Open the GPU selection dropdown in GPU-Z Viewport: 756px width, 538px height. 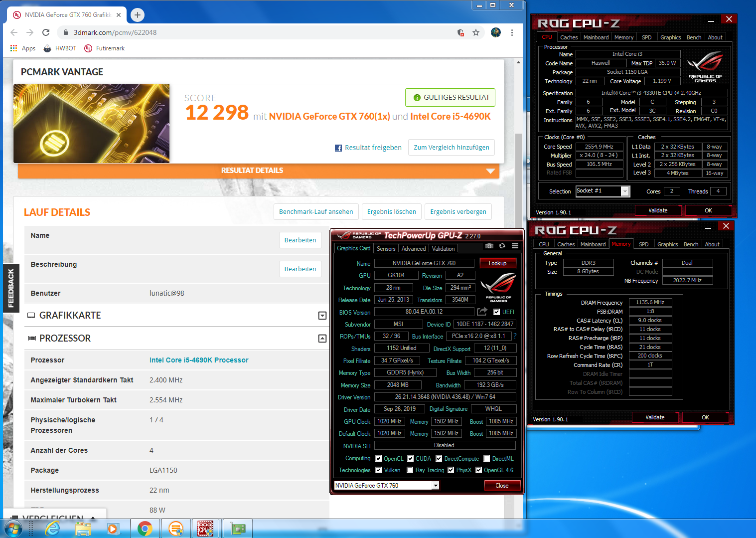tap(386, 486)
